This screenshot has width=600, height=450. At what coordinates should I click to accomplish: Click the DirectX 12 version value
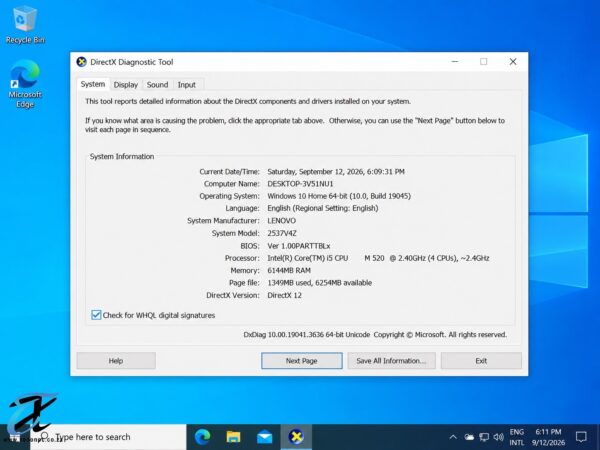(284, 295)
